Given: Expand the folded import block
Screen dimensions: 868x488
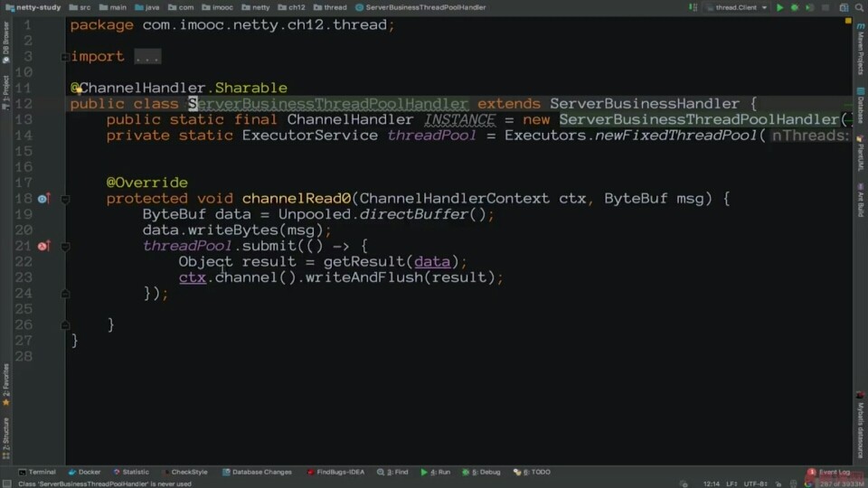Looking at the screenshot, I should 65,56.
